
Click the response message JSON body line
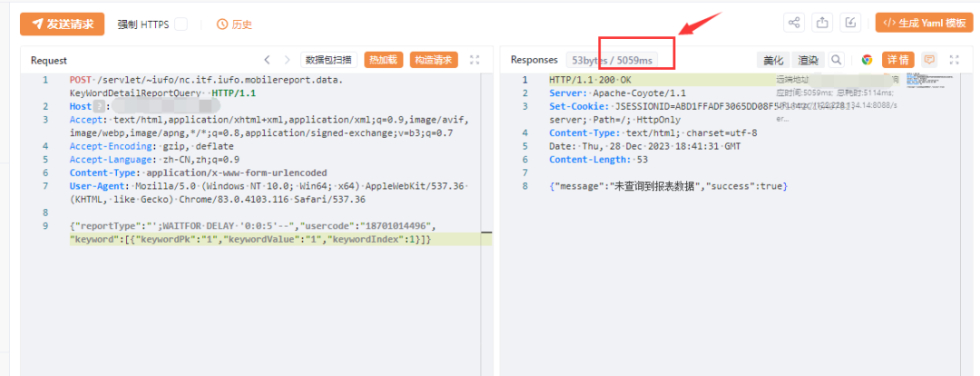click(668, 186)
